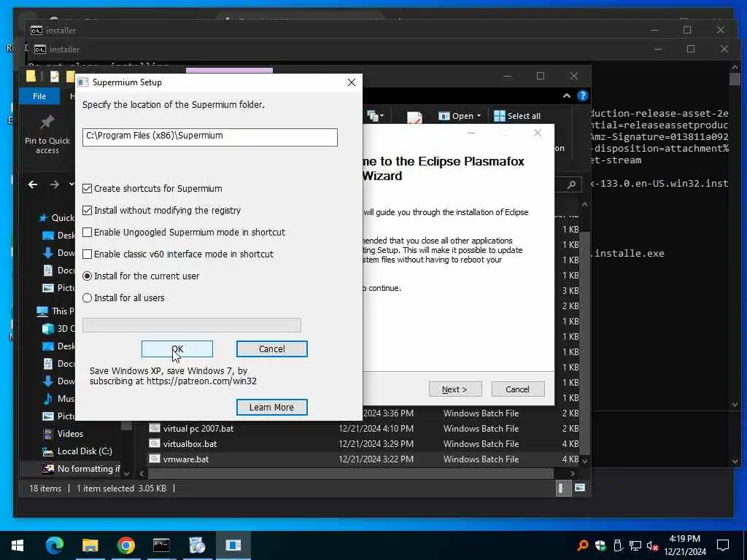Toggle Create shortcuts for Supermium checkbox
Image resolution: width=747 pixels, height=560 pixels.
[x=88, y=189]
